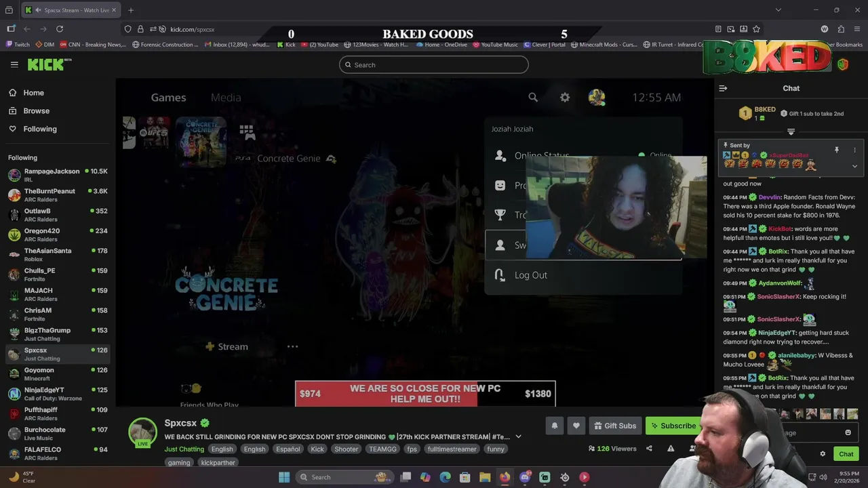Open Minecraft Mods bookmark
The width and height of the screenshot is (868, 488).
(x=606, y=45)
